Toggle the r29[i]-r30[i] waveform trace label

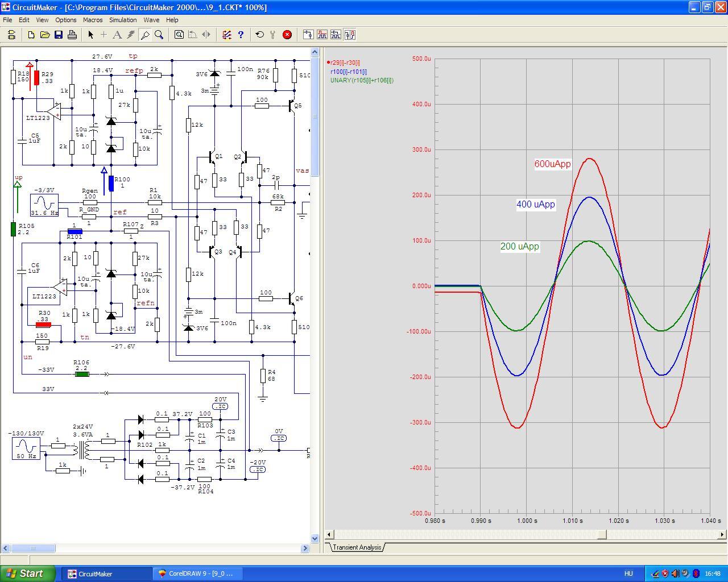345,63
